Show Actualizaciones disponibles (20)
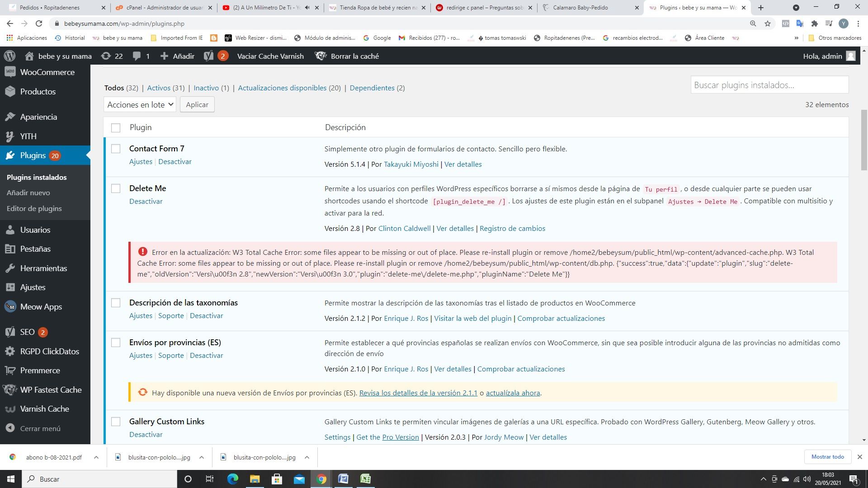 tap(289, 88)
